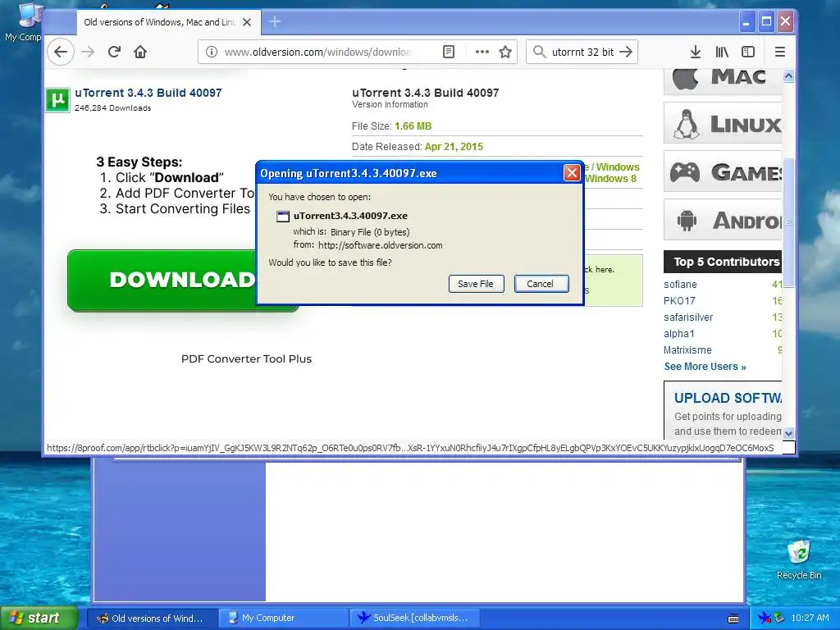Open contributor Matrixisme profile
The height and width of the screenshot is (630, 840).
click(688, 349)
